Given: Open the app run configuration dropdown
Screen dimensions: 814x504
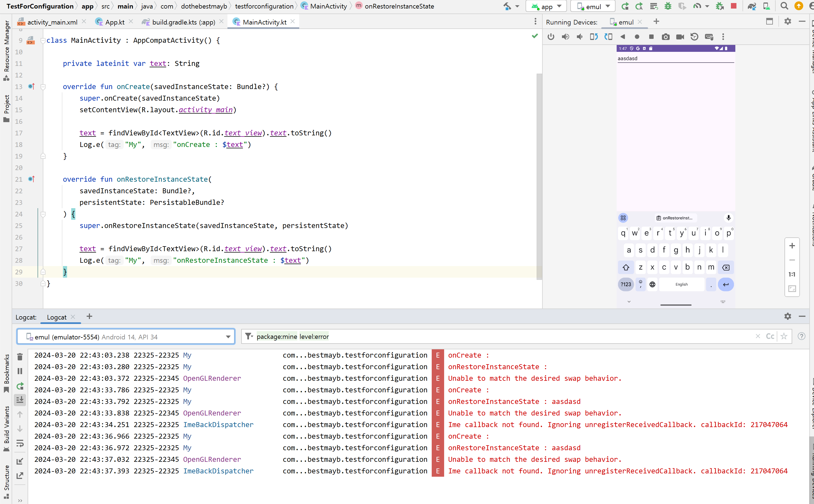Looking at the screenshot, I should point(547,6).
